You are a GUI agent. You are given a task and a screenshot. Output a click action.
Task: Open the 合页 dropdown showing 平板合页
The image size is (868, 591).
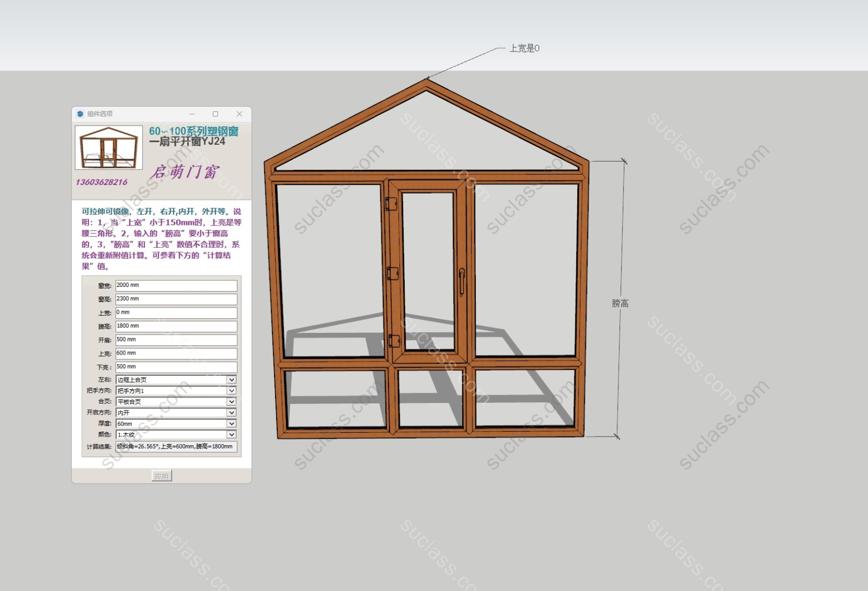(x=176, y=402)
